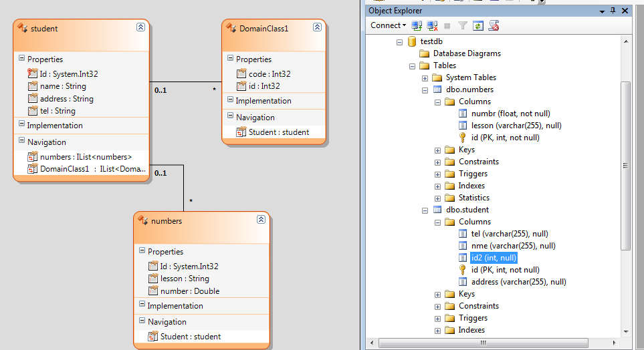Click the Disconnect icon in Object Explorer toolbar
The image size is (644, 350).
[432, 26]
